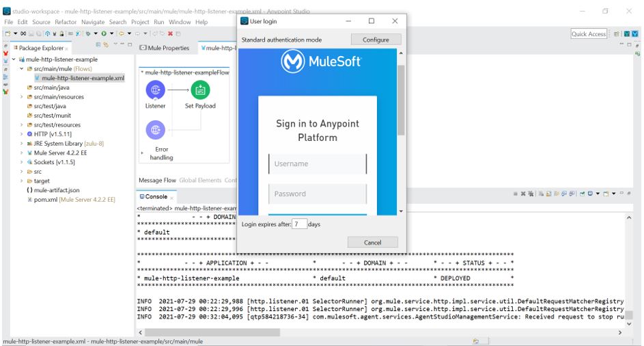The height and width of the screenshot is (346, 644).
Task: Click the Debug bug icon in toolbar
Action: coord(88,34)
